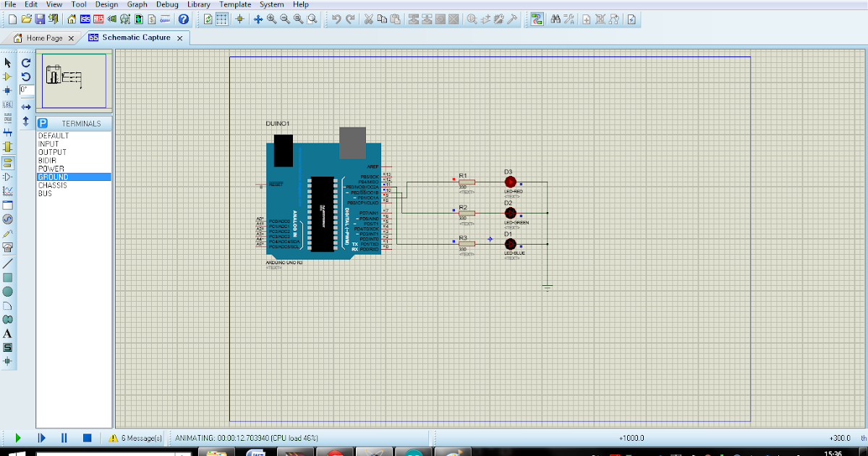This screenshot has width=868, height=456.
Task: Search and tag binoculars icon
Action: pyautogui.click(x=556, y=20)
